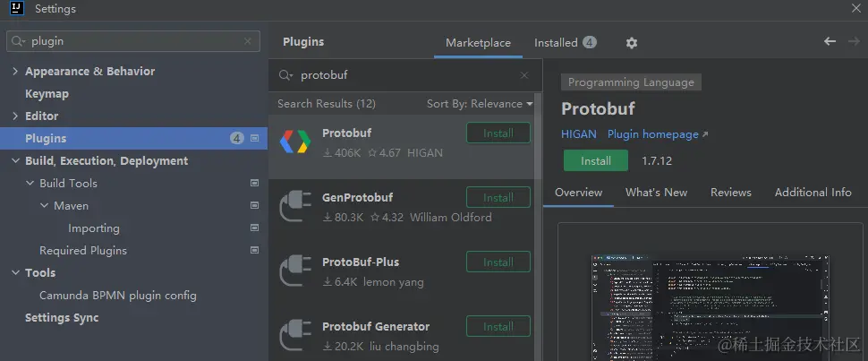The image size is (868, 361).
Task: Collapse the Maven tree node
Action: 44,205
